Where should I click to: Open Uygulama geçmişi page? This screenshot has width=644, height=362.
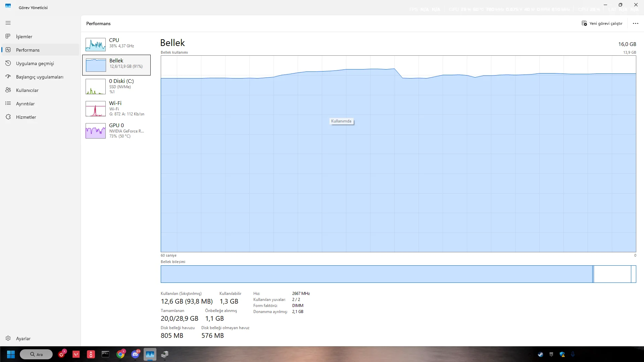tap(40, 63)
